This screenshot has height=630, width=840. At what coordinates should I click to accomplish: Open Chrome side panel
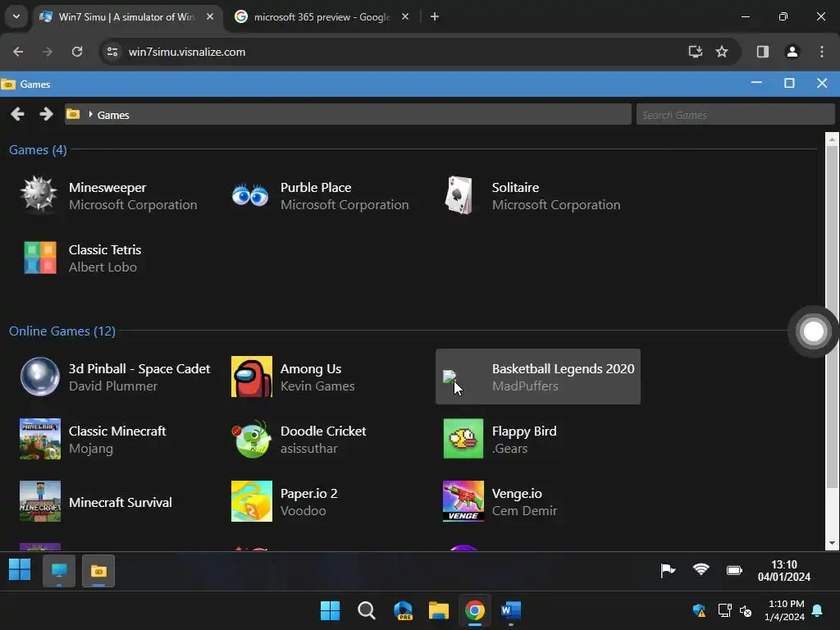[762, 52]
